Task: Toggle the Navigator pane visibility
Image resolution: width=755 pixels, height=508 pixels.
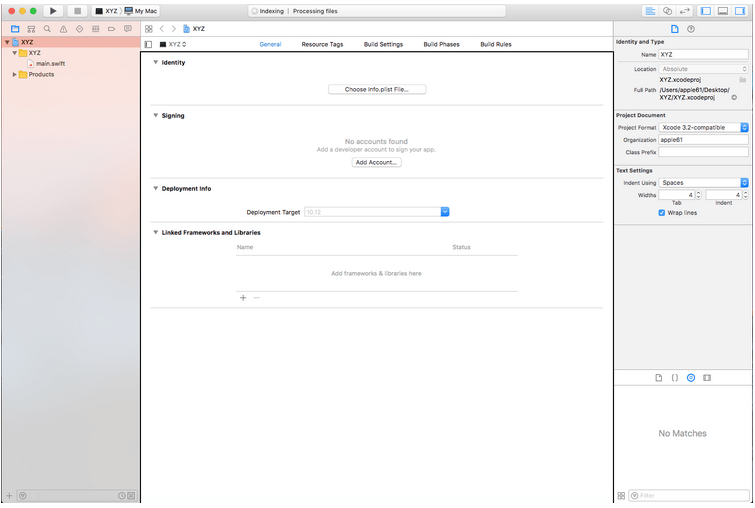Action: tap(706, 11)
